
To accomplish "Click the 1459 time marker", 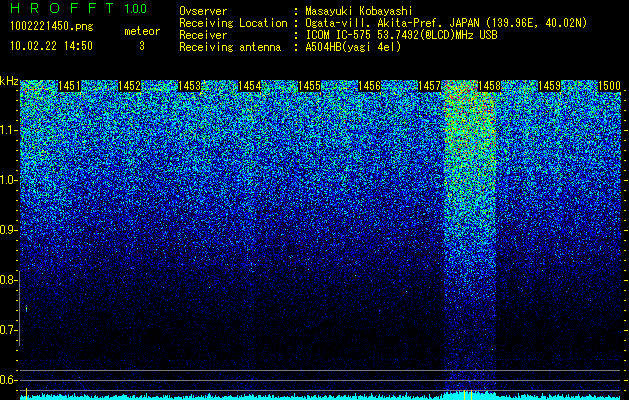I will pyautogui.click(x=549, y=86).
